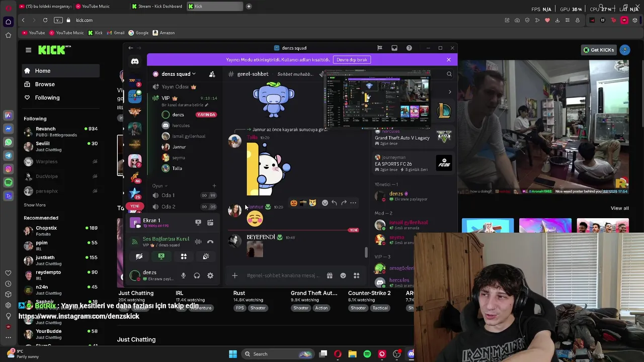React with pumpkin emoji on Jannur message
Viewport: 644px width, 362px height.
click(x=294, y=203)
